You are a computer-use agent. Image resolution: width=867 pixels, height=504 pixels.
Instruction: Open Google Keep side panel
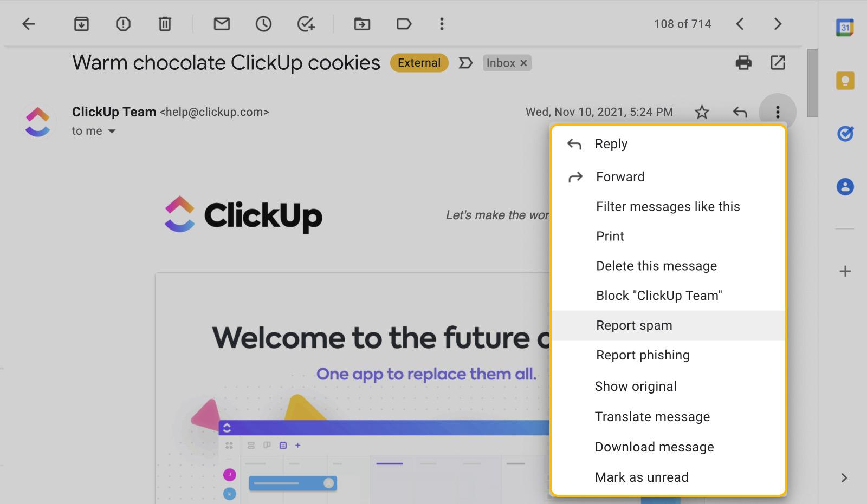[845, 81]
